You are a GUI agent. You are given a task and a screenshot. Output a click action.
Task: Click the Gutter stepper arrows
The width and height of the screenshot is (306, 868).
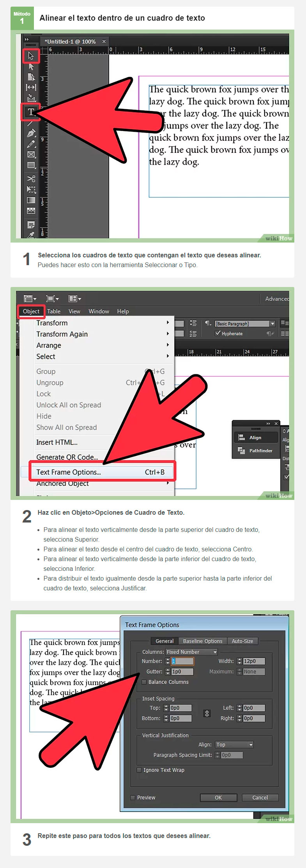click(x=168, y=672)
